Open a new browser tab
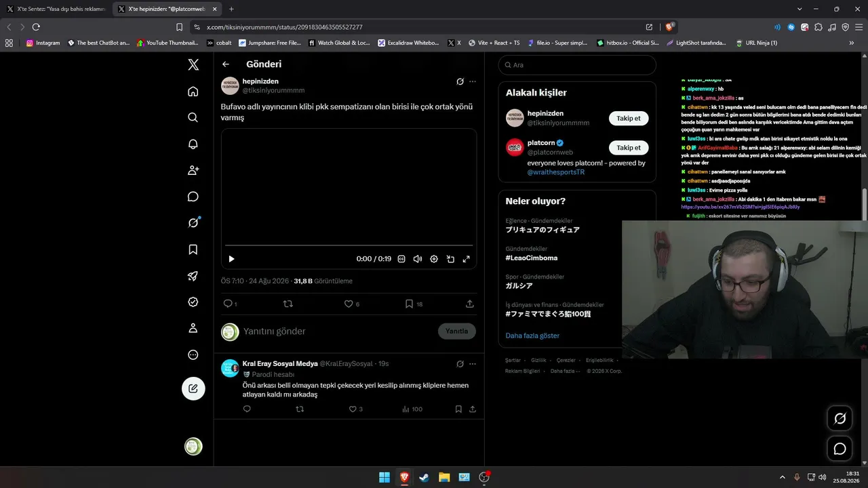Image resolution: width=868 pixels, height=488 pixels. (x=231, y=9)
